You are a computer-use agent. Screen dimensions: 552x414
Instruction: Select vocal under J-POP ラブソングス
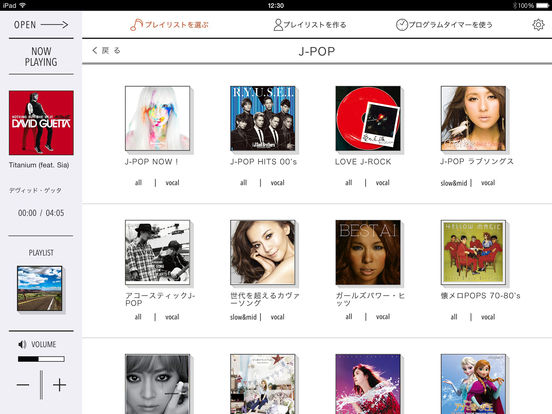(x=488, y=183)
